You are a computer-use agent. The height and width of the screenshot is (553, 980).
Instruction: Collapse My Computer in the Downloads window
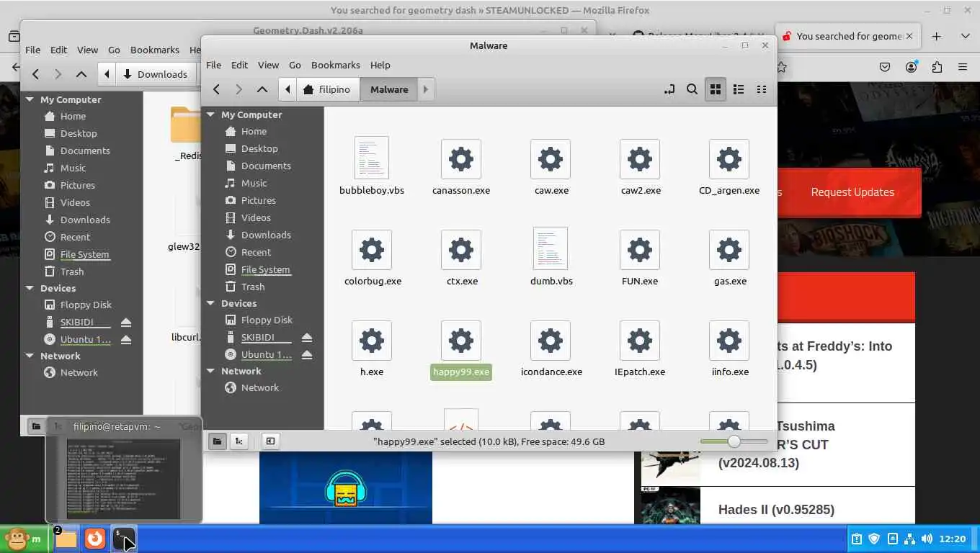[x=30, y=99]
